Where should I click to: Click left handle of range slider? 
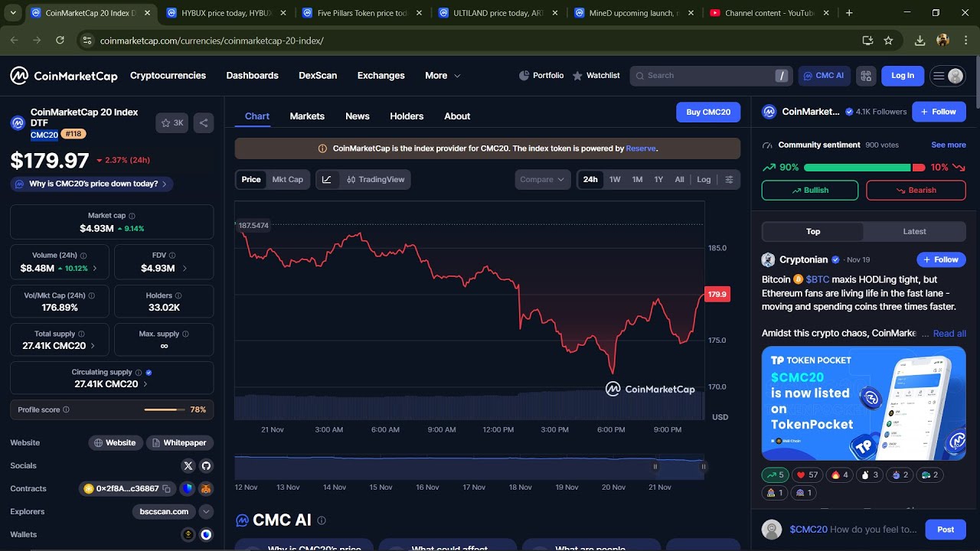[655, 466]
